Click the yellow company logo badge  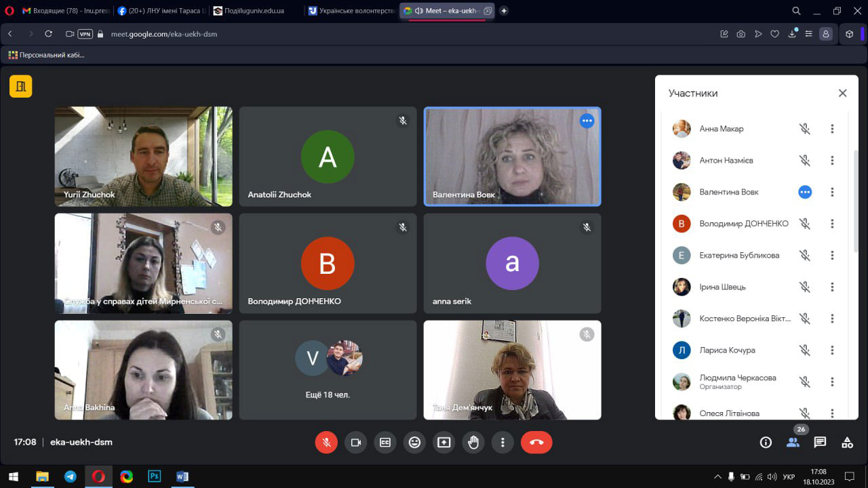20,86
